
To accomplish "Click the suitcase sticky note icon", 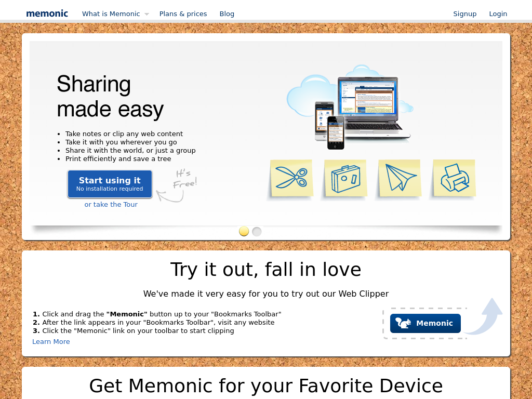I will pyautogui.click(x=345, y=178).
